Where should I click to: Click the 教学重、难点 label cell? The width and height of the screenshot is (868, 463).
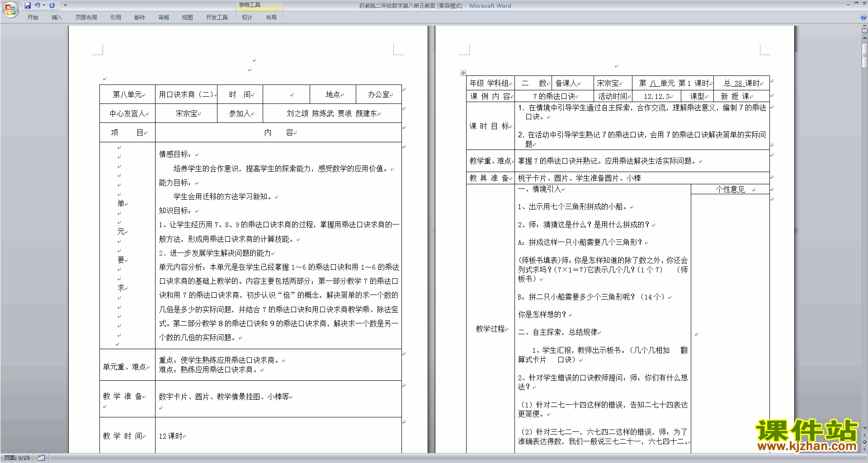tap(491, 161)
